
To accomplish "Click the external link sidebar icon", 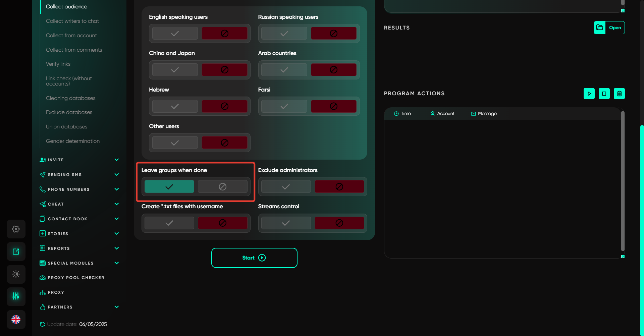I will point(16,251).
